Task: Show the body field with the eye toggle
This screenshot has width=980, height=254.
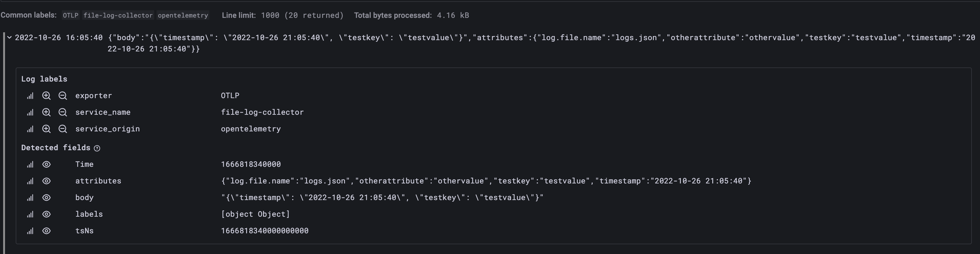Action: (x=46, y=197)
